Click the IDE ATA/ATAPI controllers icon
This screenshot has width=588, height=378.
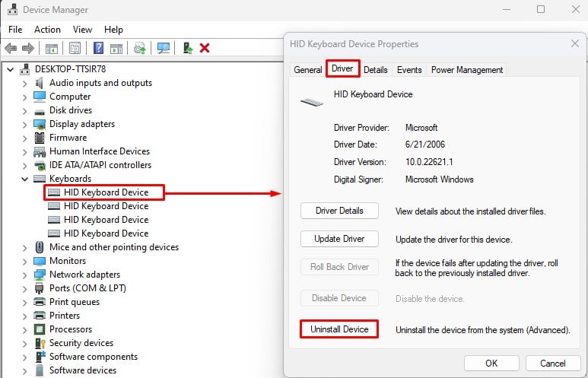40,165
